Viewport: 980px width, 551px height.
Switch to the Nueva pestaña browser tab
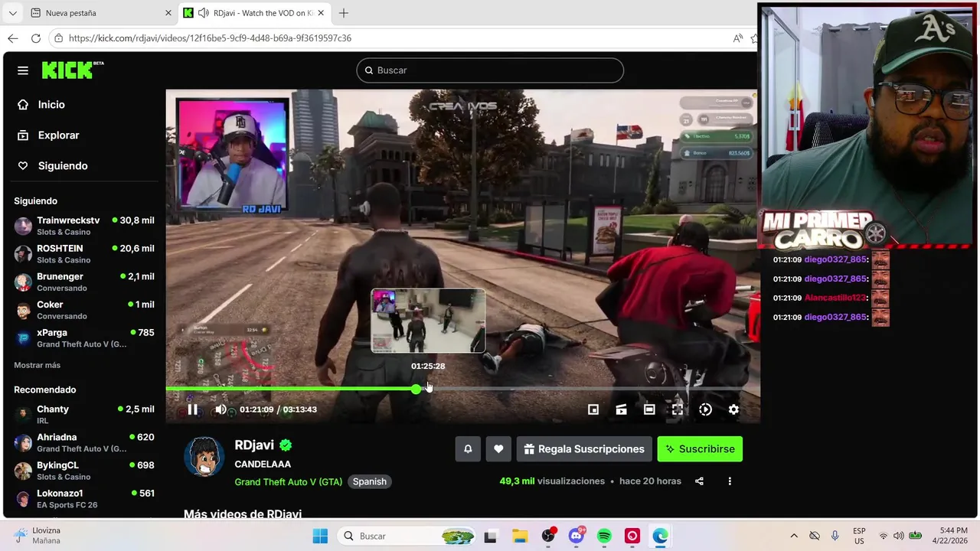tap(100, 13)
